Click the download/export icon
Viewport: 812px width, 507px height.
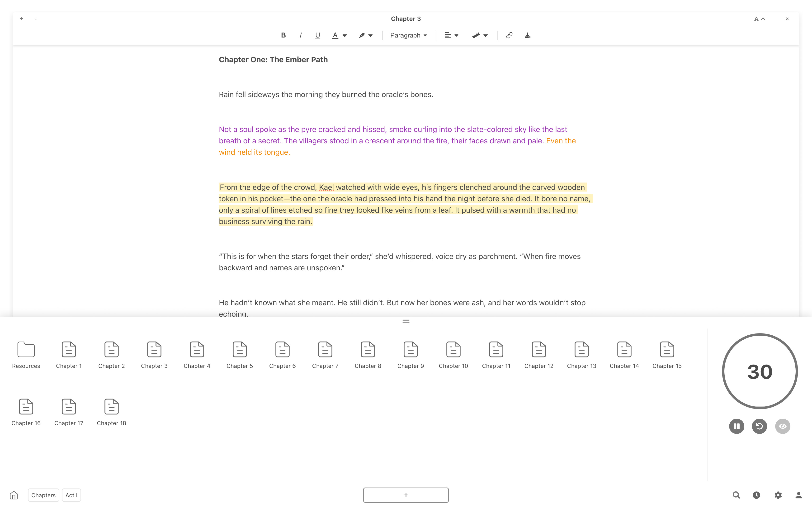pyautogui.click(x=527, y=35)
